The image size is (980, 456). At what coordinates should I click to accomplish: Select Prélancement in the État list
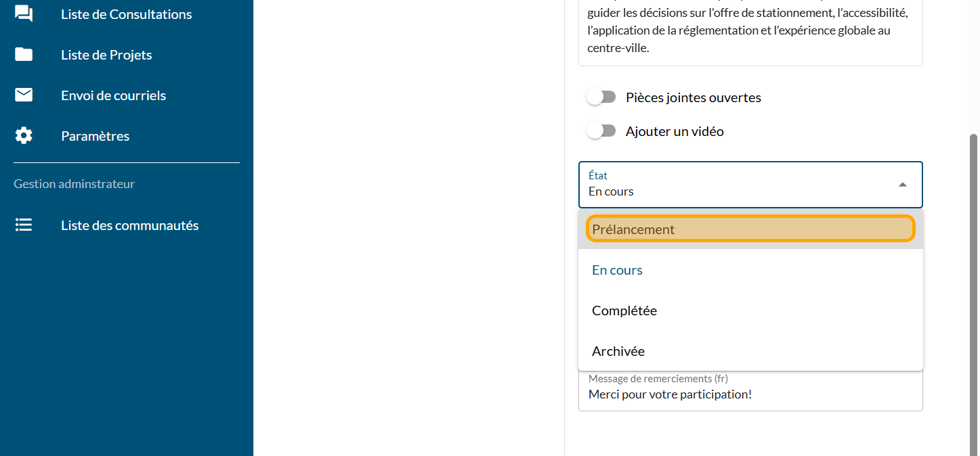(750, 229)
